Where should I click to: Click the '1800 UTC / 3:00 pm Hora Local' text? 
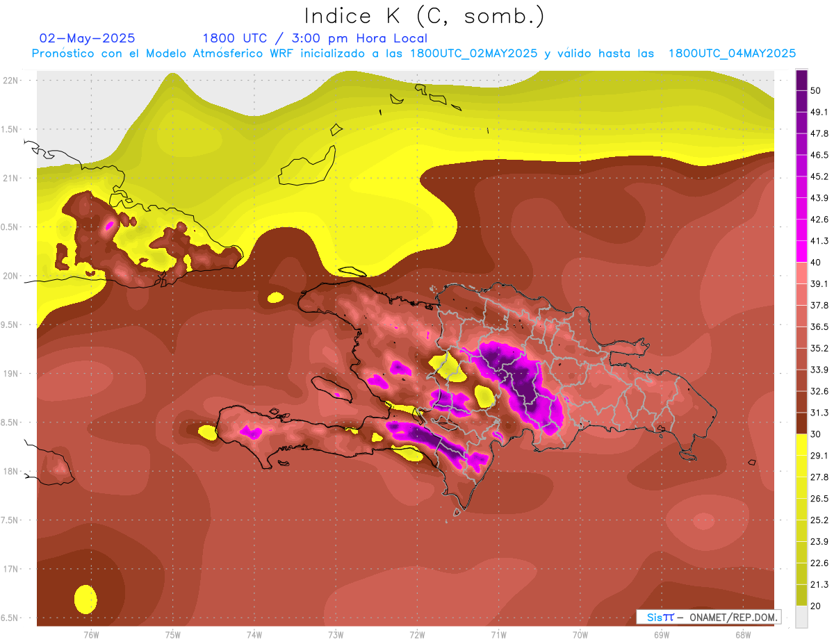tap(315, 38)
